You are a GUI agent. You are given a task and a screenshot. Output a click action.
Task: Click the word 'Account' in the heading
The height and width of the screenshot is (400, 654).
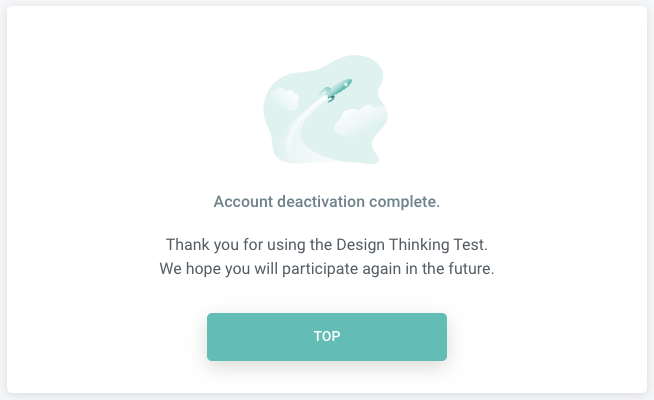(x=243, y=201)
